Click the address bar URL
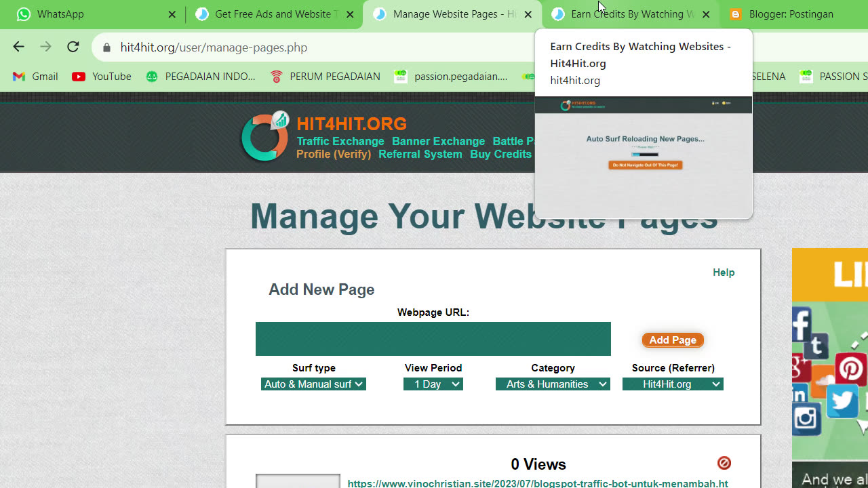 tap(214, 47)
